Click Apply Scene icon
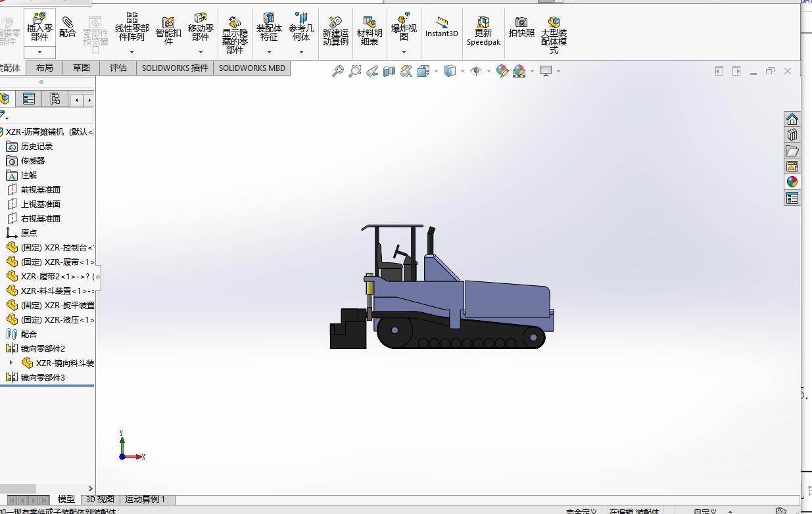Screen dimensions: 812x514 pos(519,71)
